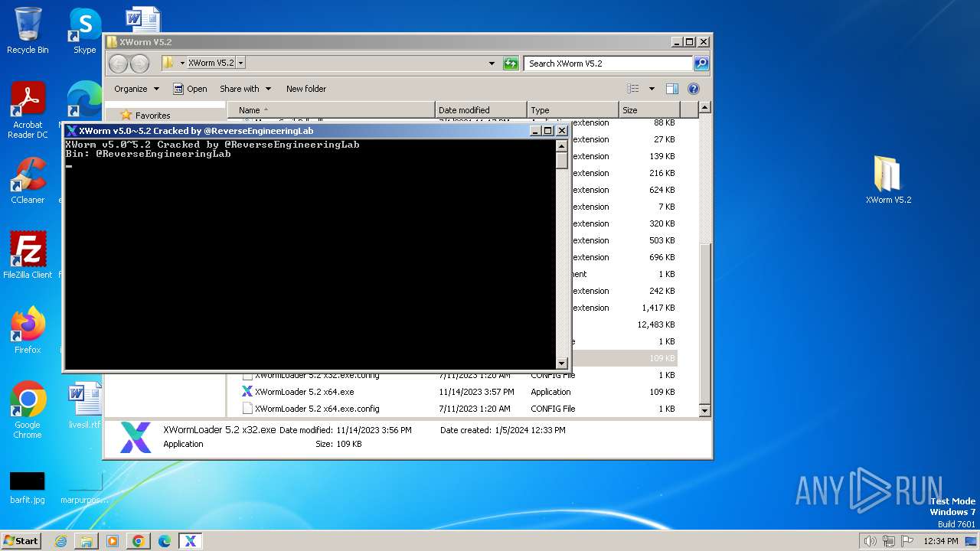Sort files by Type column
The width and height of the screenshot is (980, 551).
click(573, 110)
